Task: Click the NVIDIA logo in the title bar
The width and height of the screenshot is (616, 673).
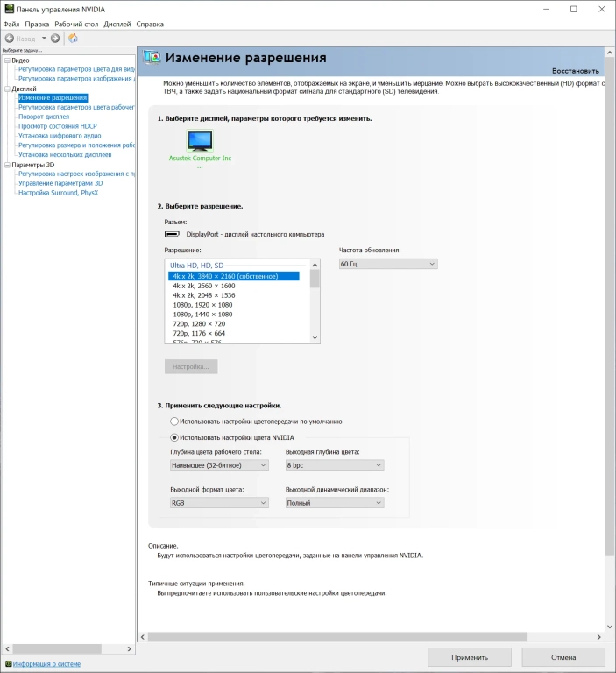Action: 9,9
